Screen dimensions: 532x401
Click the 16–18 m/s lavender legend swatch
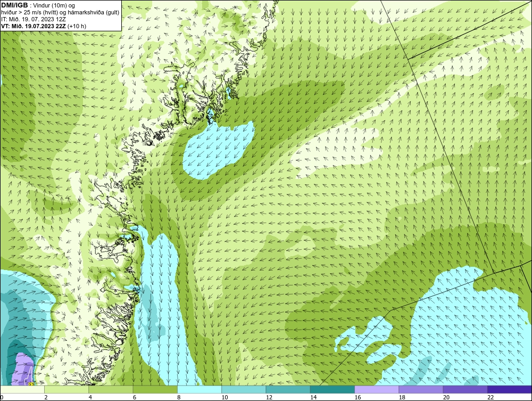(x=377, y=389)
